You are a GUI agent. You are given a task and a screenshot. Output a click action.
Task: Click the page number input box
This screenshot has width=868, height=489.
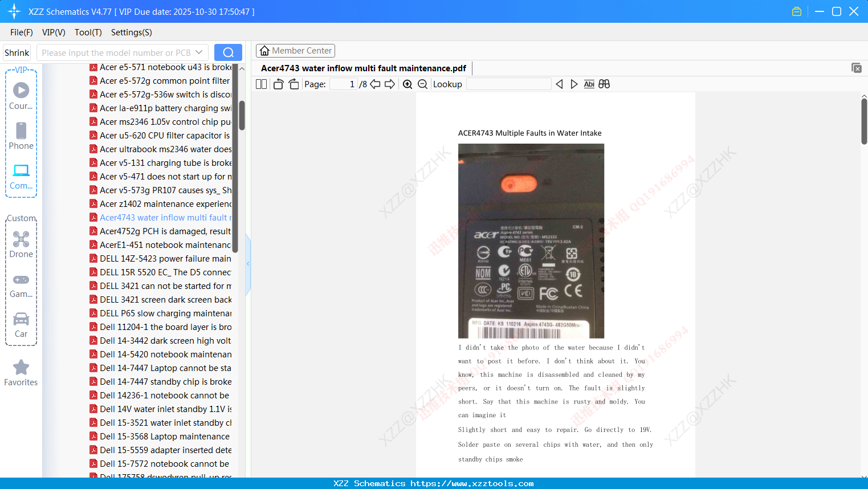point(344,84)
